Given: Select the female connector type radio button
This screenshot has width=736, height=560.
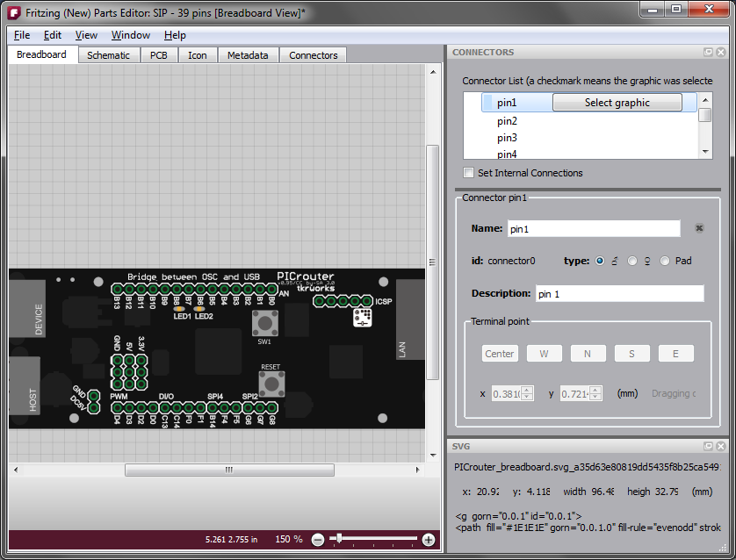Looking at the screenshot, I should 632,261.
